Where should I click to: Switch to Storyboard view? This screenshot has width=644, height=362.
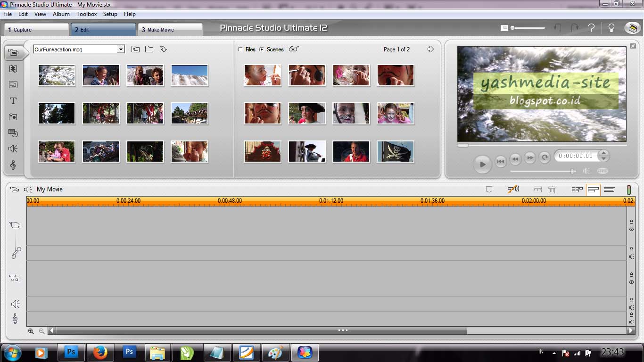tap(577, 189)
